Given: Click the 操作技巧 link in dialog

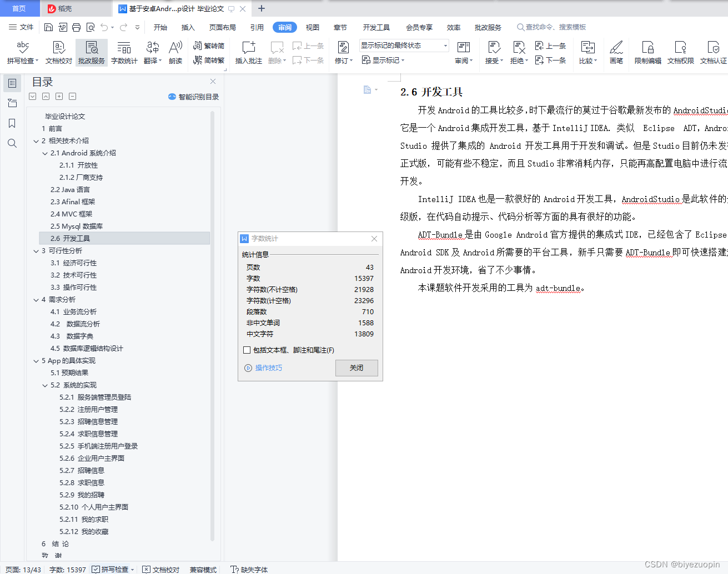Looking at the screenshot, I should click(x=263, y=367).
